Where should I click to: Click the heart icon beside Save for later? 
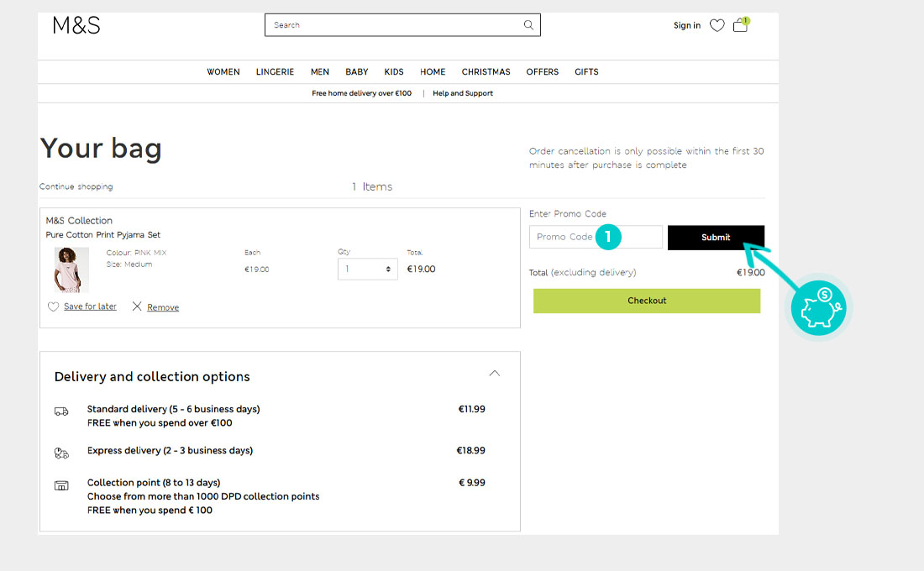[54, 307]
